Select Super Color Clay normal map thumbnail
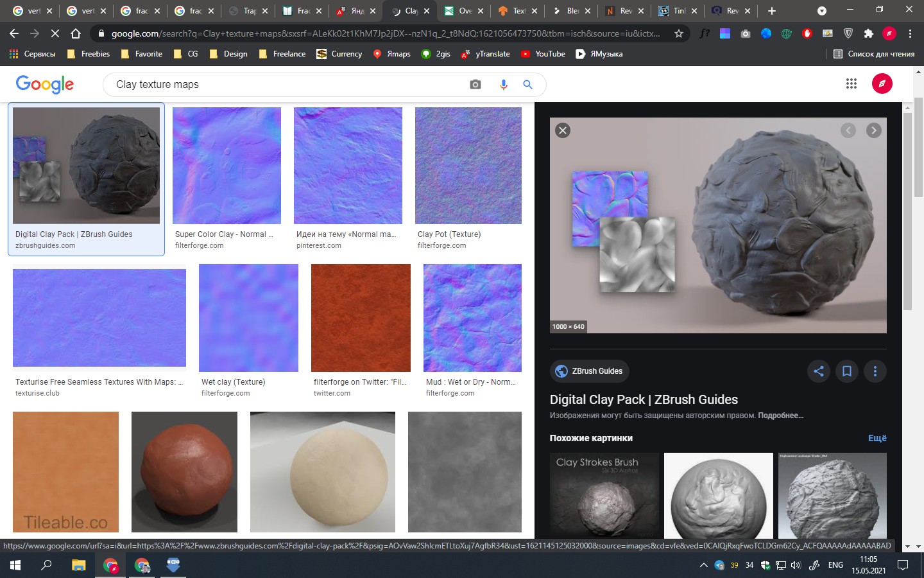This screenshot has height=578, width=924. (x=227, y=166)
